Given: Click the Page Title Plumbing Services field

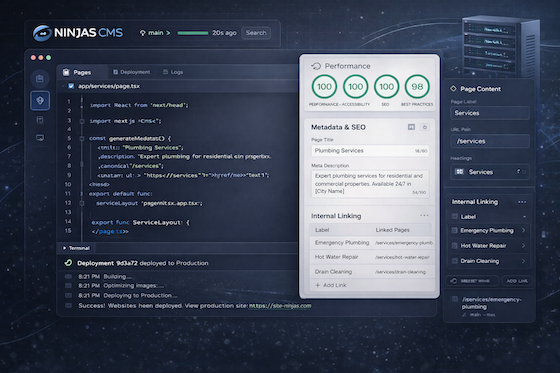Looking at the screenshot, I should 370,151.
